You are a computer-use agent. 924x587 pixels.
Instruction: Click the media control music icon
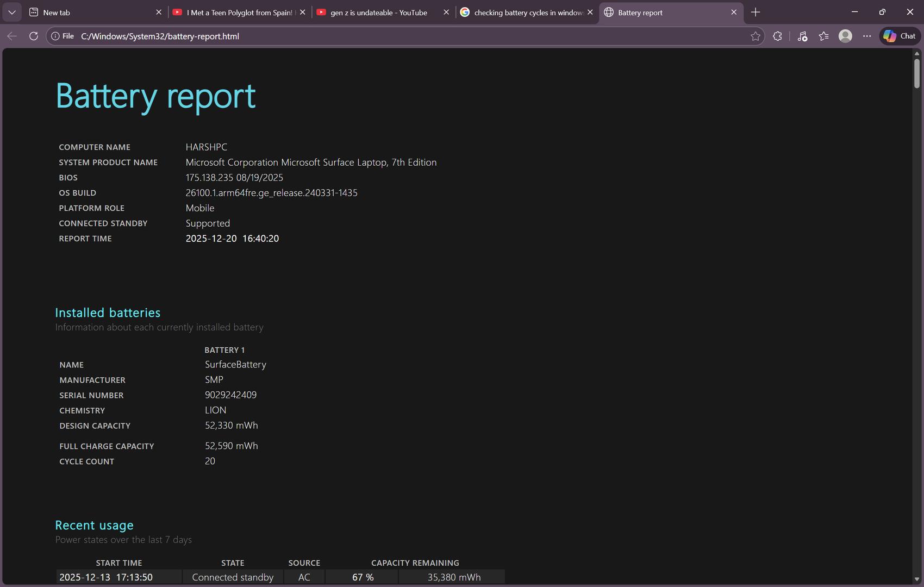point(802,36)
